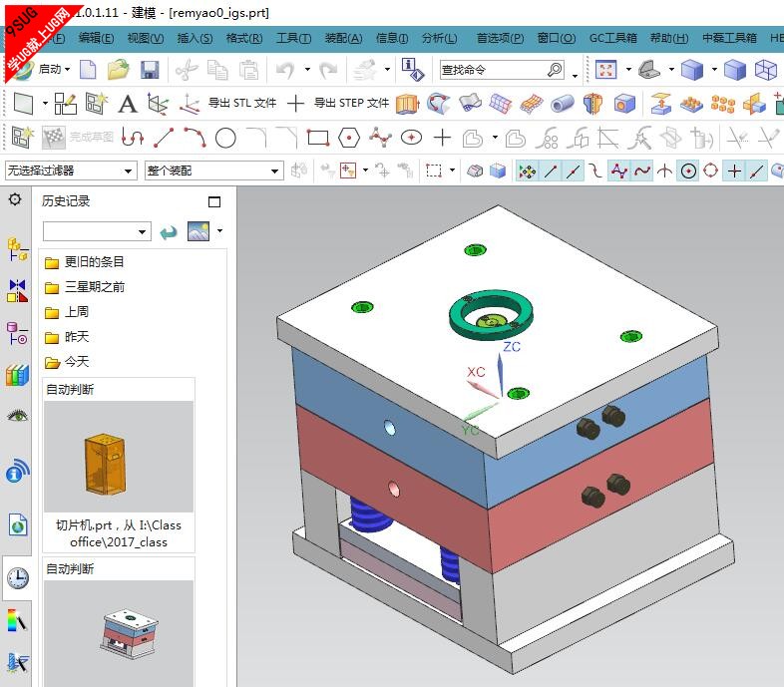Screen dimensions: 784x687
Task: Click the 查找命令 search field
Action: point(502,70)
